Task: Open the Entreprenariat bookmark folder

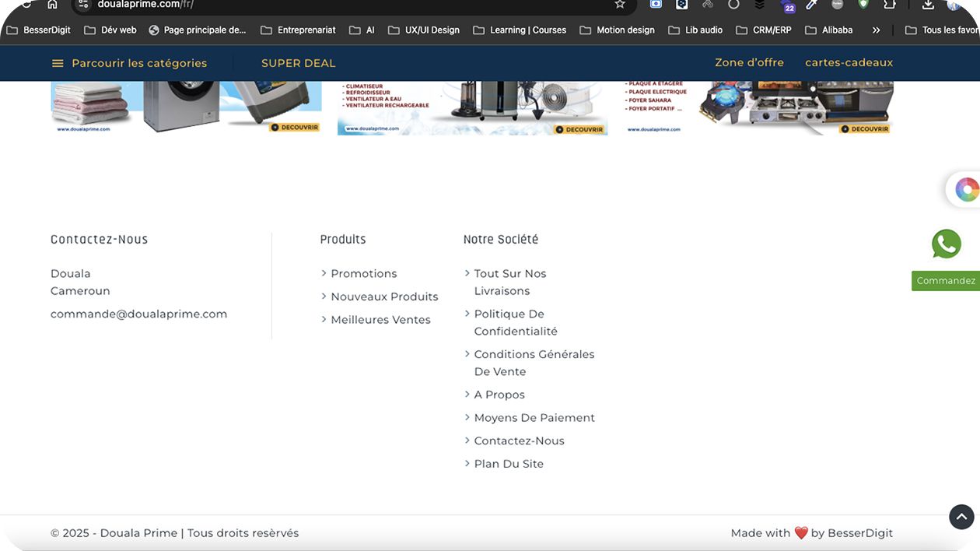Action: click(298, 30)
